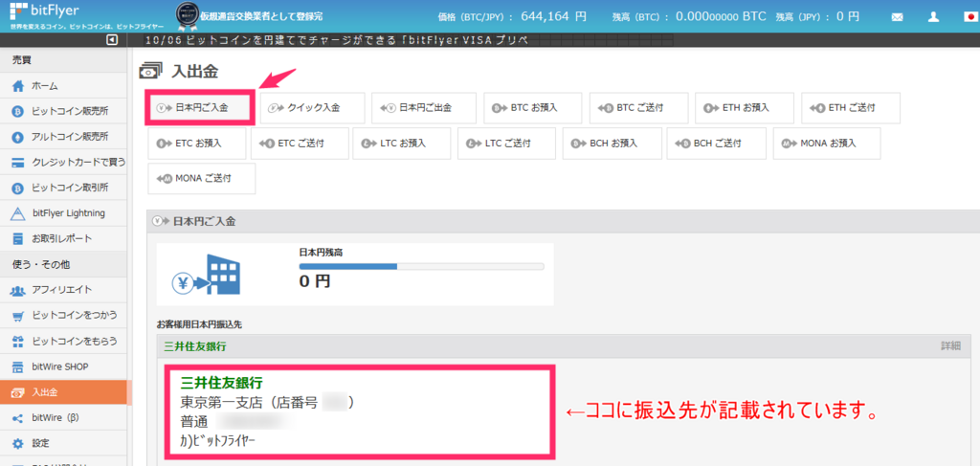Select the 日本円ご入金 tab
The width and height of the screenshot is (980, 466).
(x=201, y=107)
